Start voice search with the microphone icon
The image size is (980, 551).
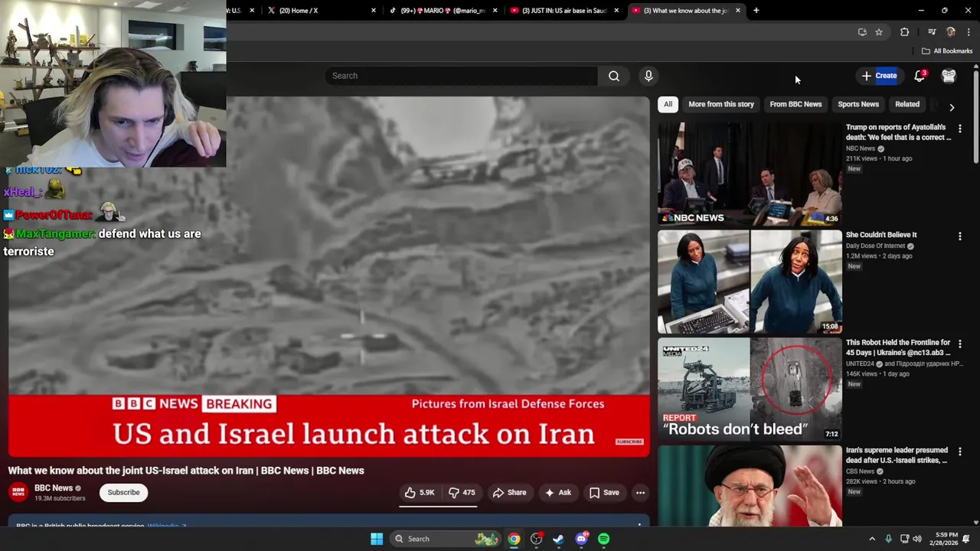tap(648, 76)
